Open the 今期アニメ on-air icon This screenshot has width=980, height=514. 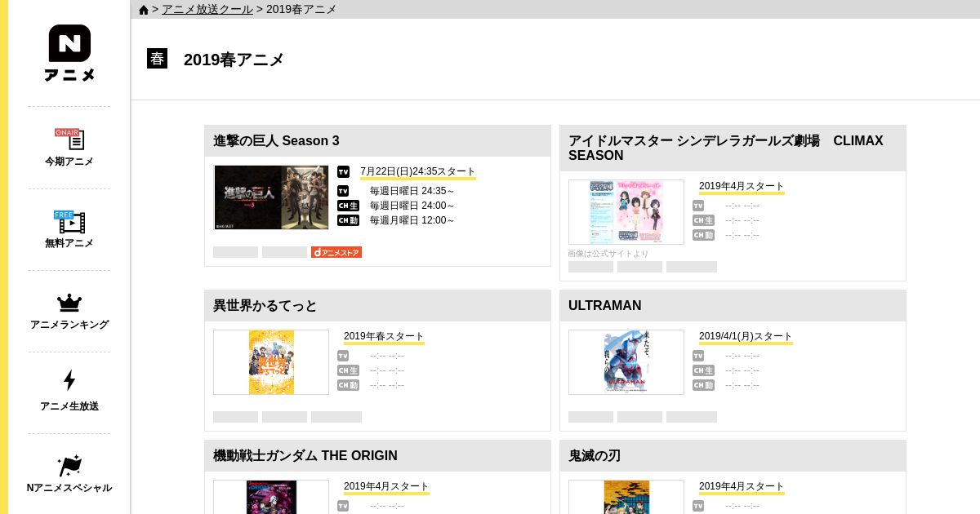coord(69,139)
